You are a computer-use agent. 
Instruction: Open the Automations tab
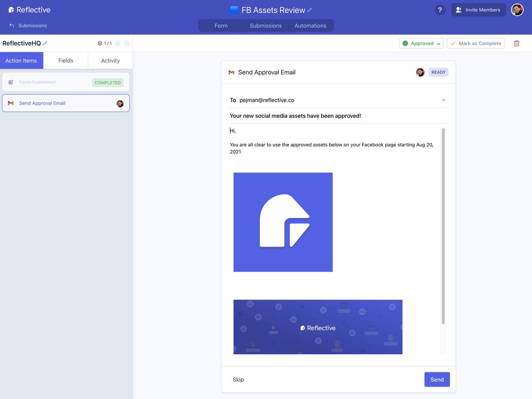[x=310, y=26]
